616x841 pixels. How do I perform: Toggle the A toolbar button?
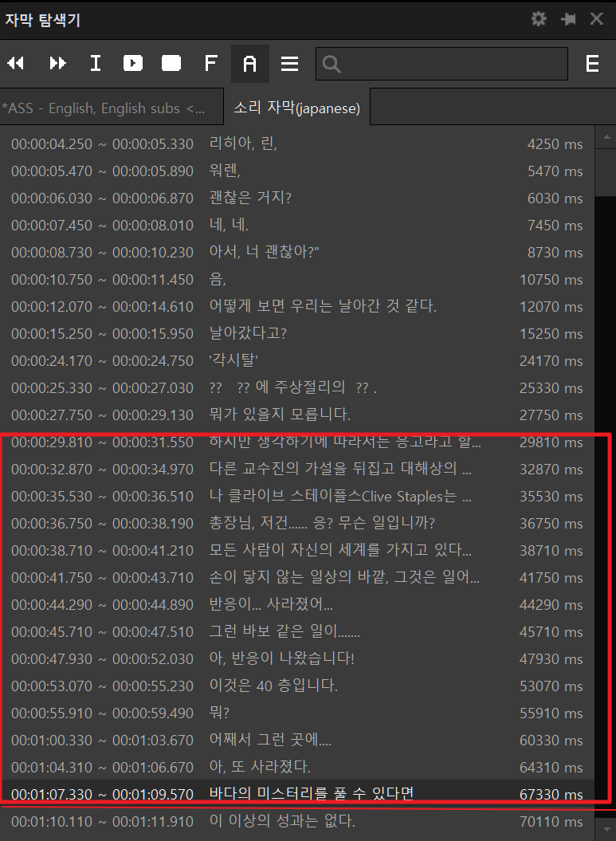click(x=250, y=64)
